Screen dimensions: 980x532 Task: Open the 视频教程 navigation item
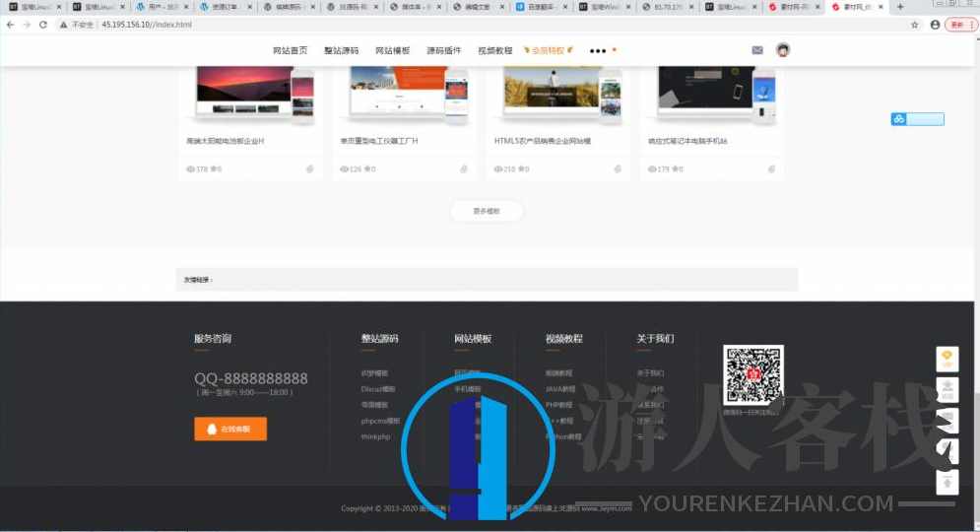pos(495,50)
